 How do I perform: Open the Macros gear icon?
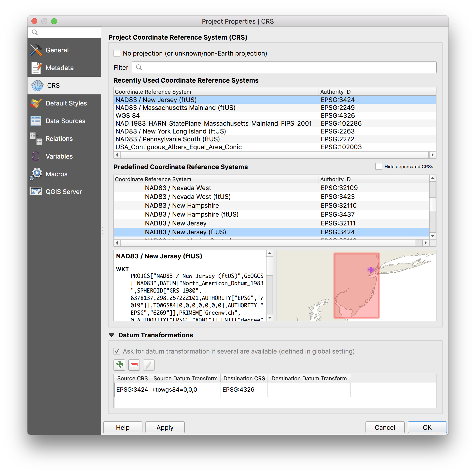36,174
